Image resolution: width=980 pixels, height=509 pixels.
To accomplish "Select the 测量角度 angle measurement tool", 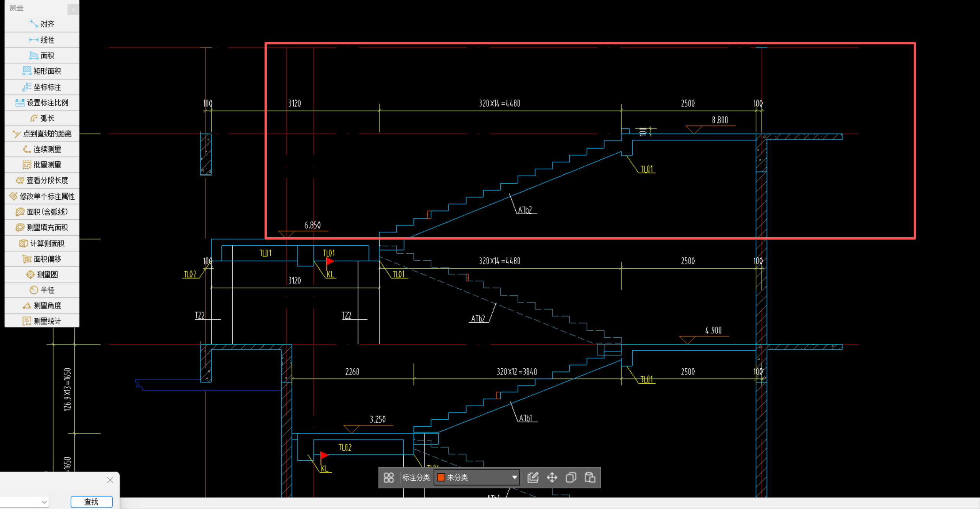I will (42, 305).
